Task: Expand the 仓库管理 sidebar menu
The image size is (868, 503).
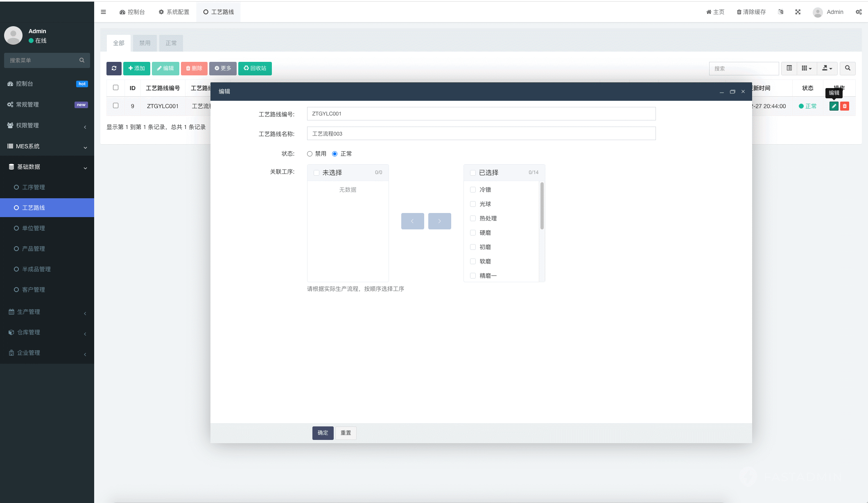Action: point(47,332)
